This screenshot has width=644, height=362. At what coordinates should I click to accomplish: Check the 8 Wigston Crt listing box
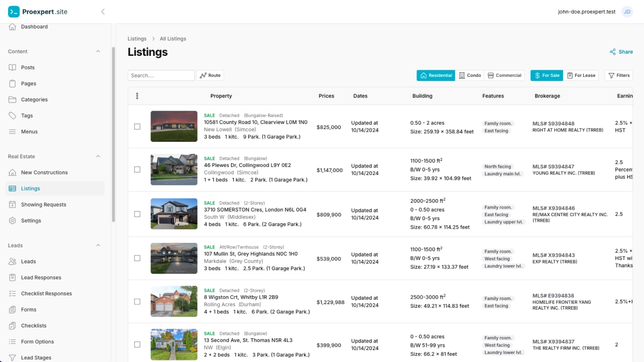click(137, 302)
